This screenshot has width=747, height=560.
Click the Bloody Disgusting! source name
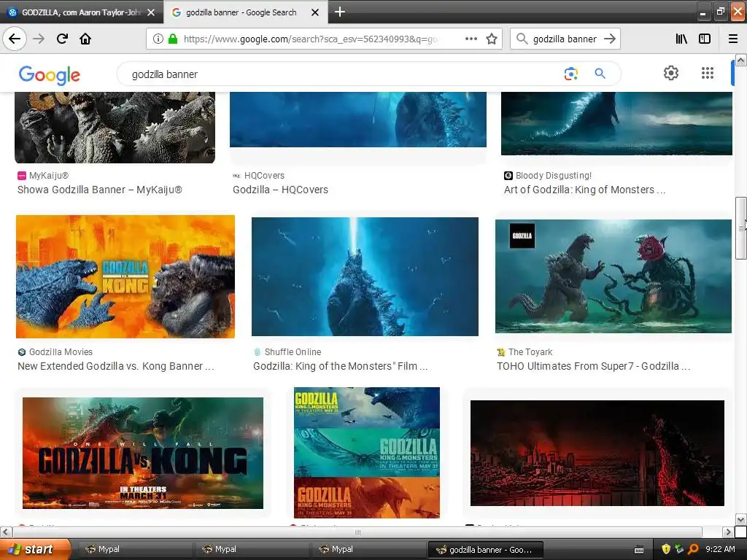pos(554,175)
